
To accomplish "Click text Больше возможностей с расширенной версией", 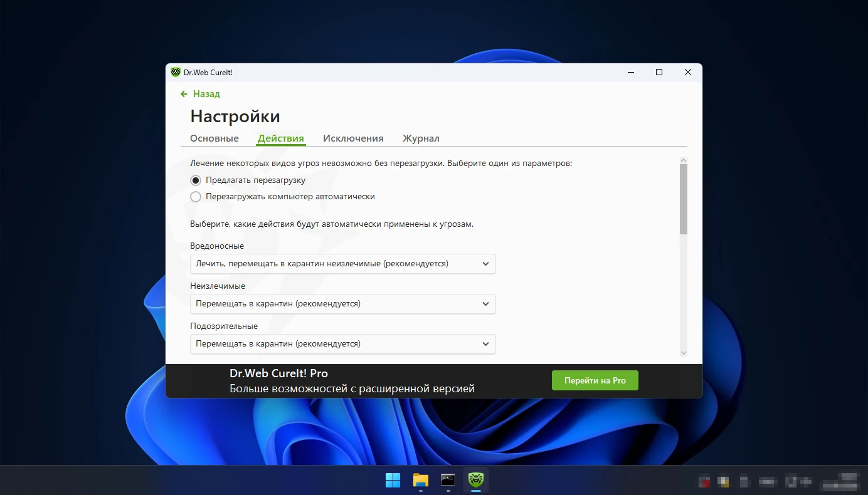I will (x=352, y=389).
